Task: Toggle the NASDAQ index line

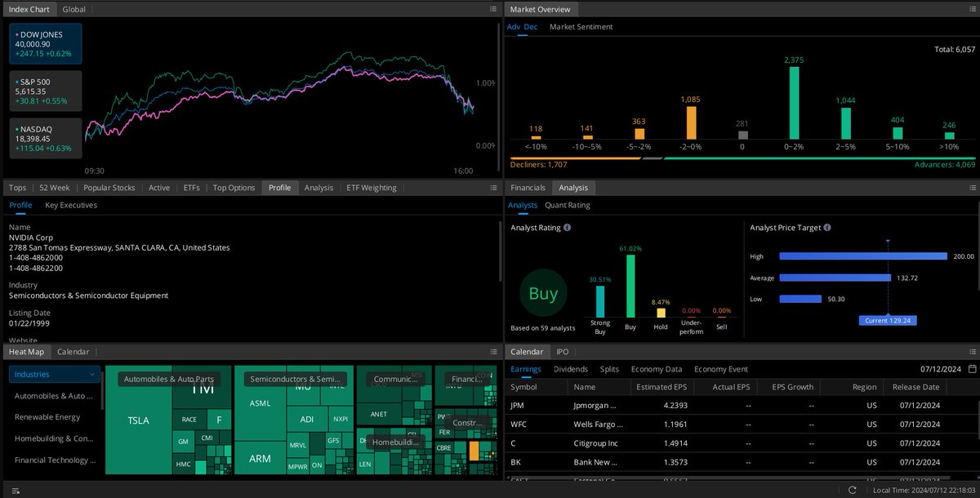Action: [47, 138]
